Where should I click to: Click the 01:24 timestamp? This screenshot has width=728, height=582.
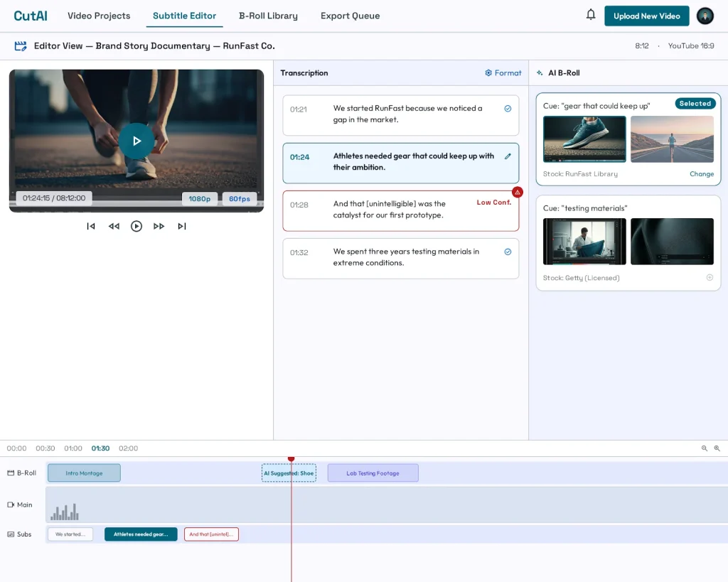(x=299, y=157)
